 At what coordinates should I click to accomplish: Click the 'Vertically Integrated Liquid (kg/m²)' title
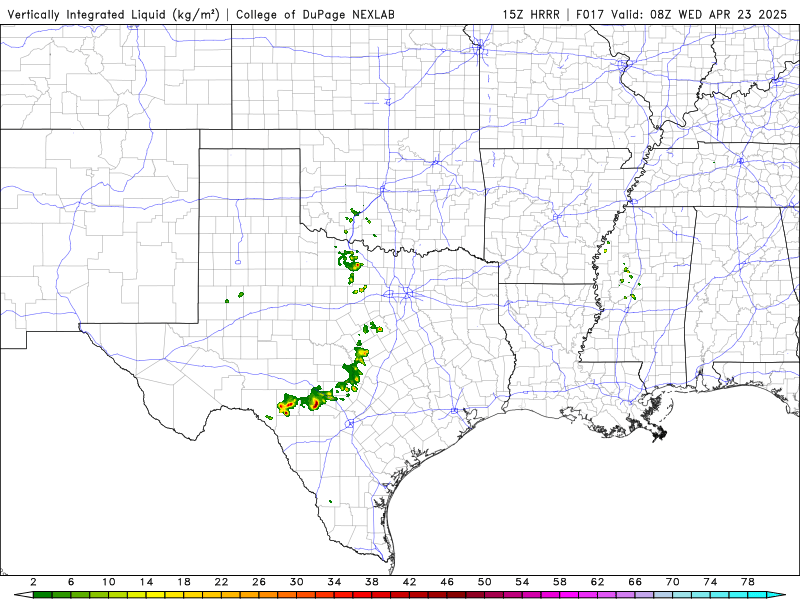pos(113,14)
